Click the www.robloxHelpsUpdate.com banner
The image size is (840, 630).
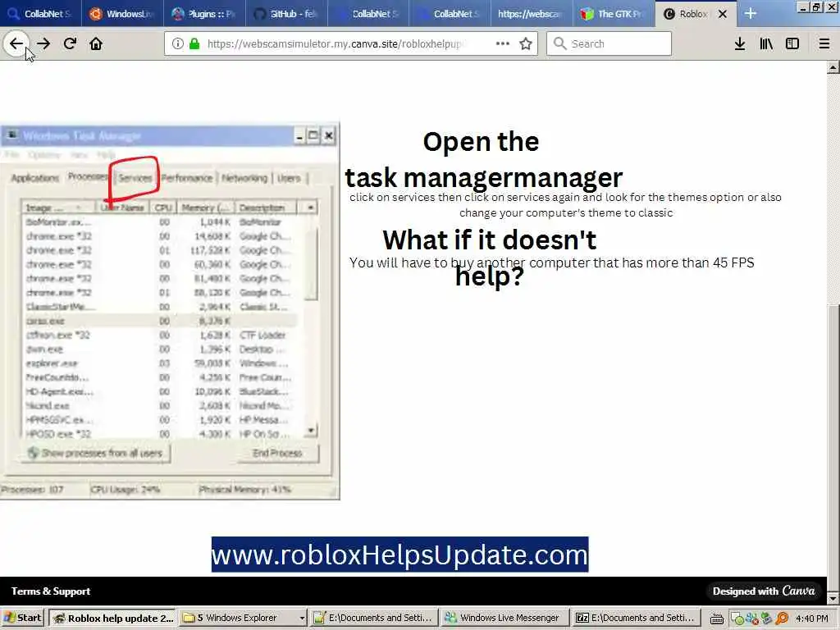point(399,555)
